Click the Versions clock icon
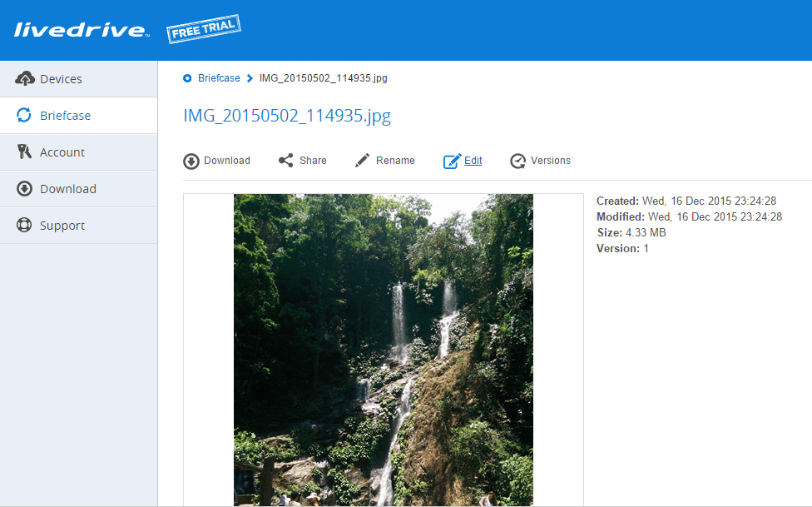The image size is (812, 507). (517, 162)
